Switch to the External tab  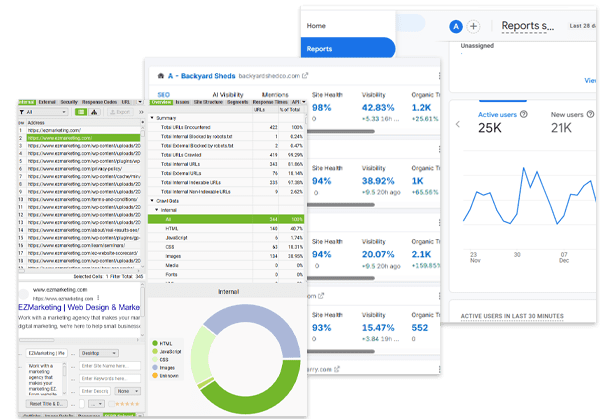(47, 102)
